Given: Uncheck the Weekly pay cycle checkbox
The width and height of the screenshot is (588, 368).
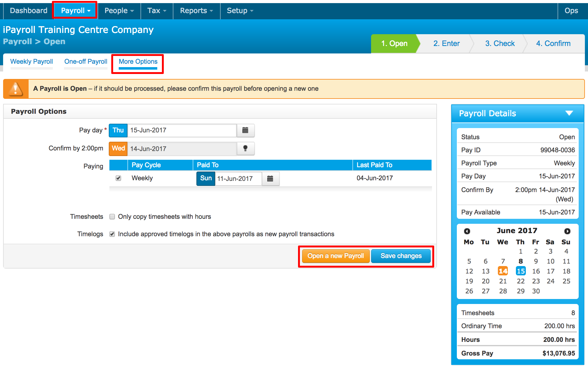Looking at the screenshot, I should click(118, 178).
